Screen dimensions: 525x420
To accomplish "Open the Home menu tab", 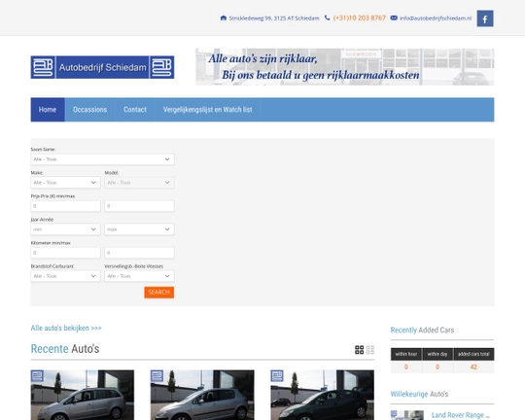I will click(48, 110).
